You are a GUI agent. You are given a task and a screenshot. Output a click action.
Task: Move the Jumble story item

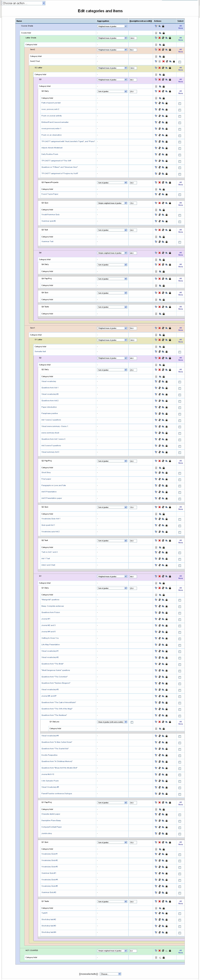tap(160, 833)
